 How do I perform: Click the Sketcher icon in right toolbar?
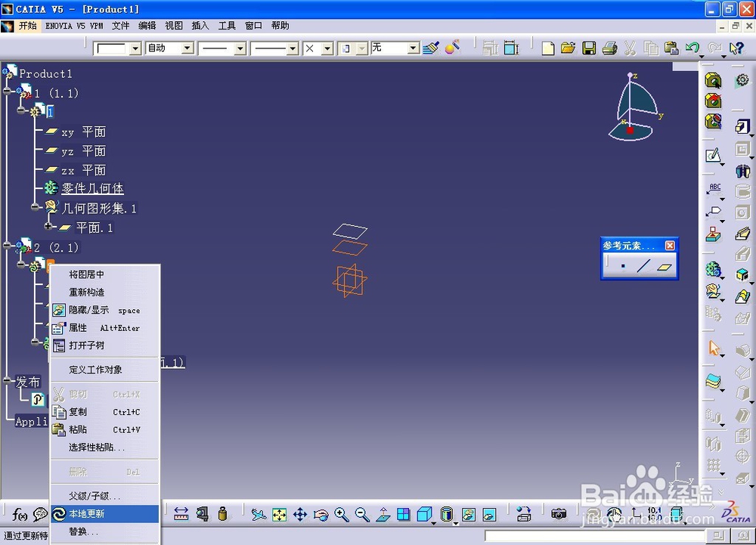[713, 155]
